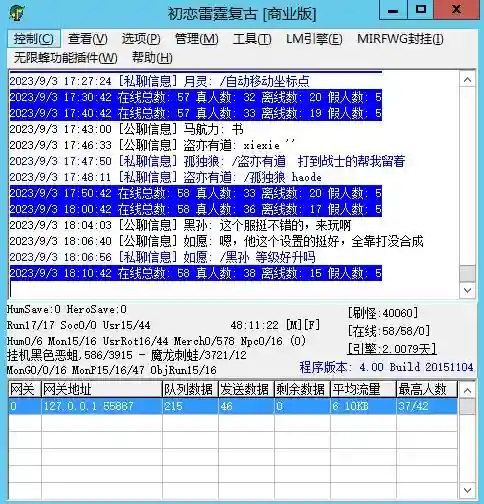
Task: Select the 17:50:42 online count line
Action: point(196,193)
